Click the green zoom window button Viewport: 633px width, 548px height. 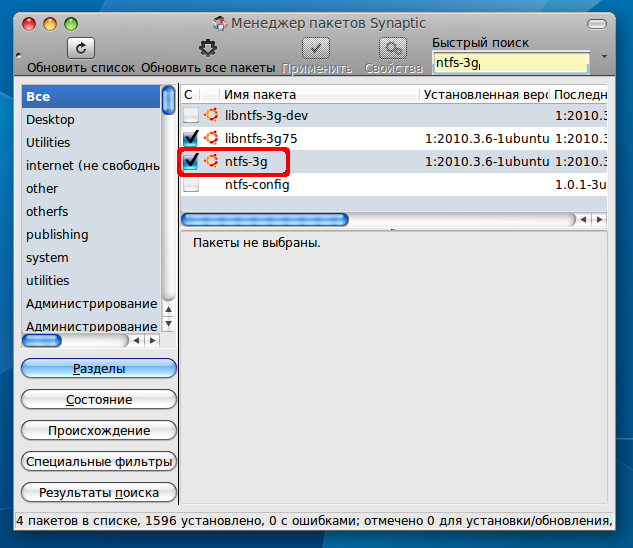pos(71,24)
